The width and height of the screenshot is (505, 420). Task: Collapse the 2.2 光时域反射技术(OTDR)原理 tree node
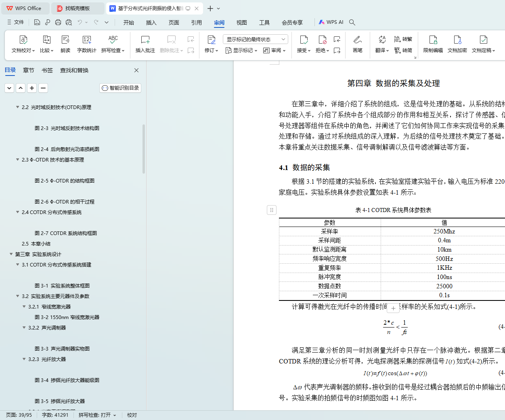(x=17, y=107)
